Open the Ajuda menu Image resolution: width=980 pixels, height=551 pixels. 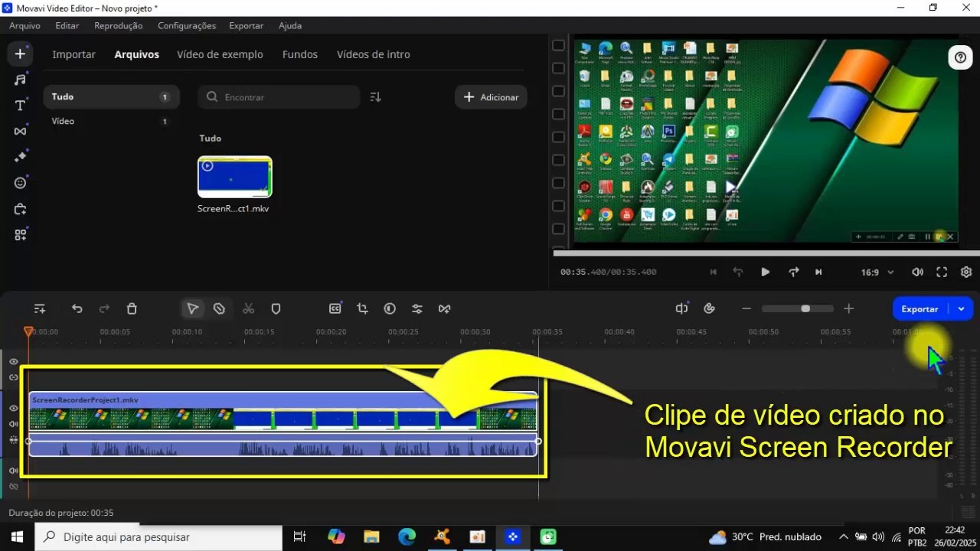point(290,25)
